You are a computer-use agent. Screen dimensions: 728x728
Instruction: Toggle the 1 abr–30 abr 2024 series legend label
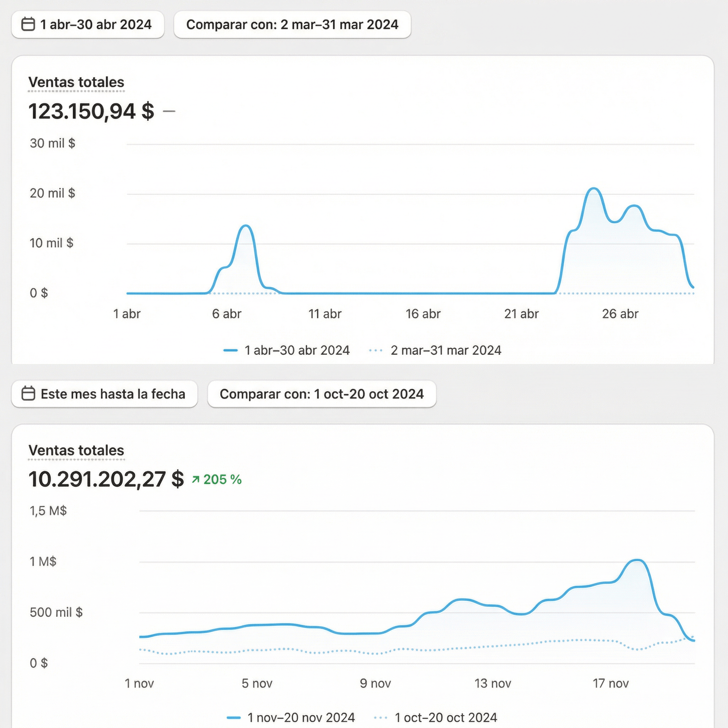(x=297, y=350)
